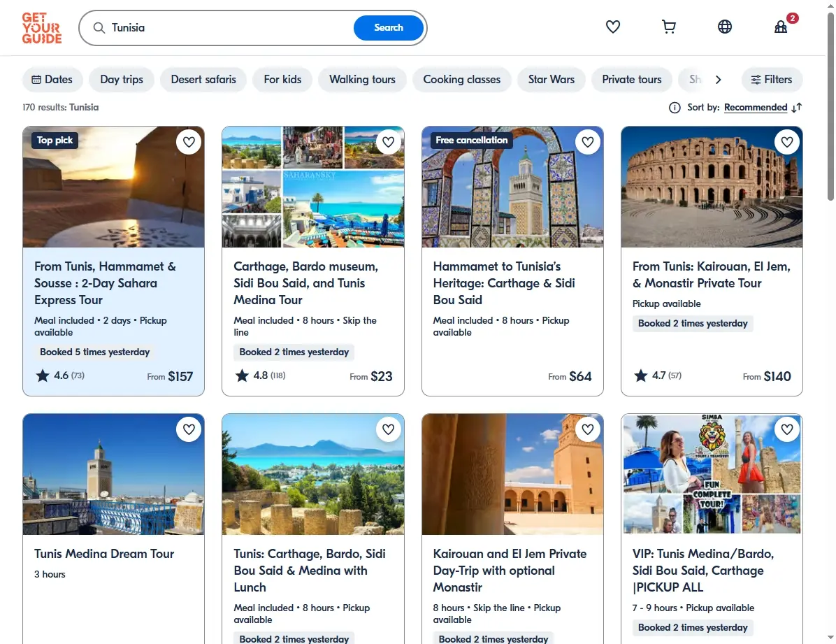Click the 'From $157' price

tap(170, 377)
